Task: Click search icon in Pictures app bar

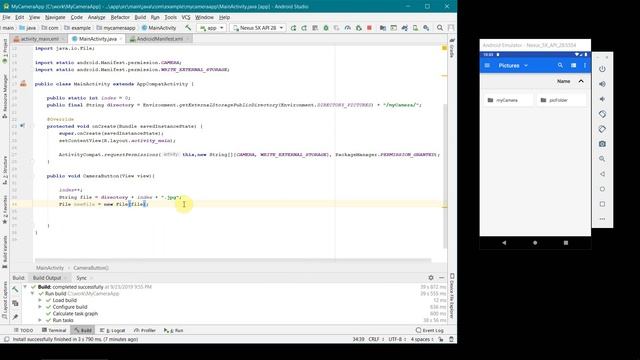Action: (x=560, y=65)
